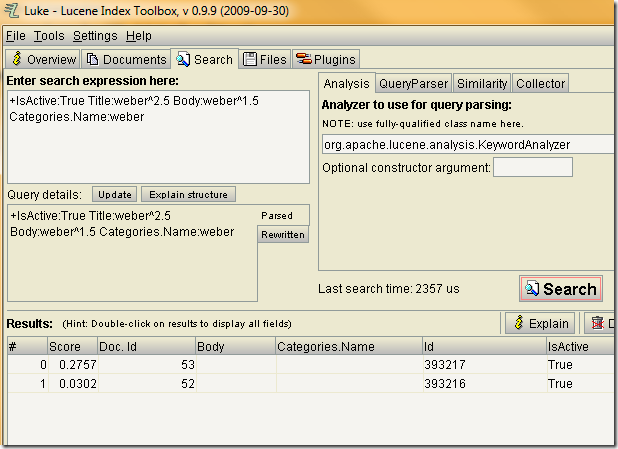Select result with Doc. Id 52
This screenshot has width=618, height=449.
point(147,383)
